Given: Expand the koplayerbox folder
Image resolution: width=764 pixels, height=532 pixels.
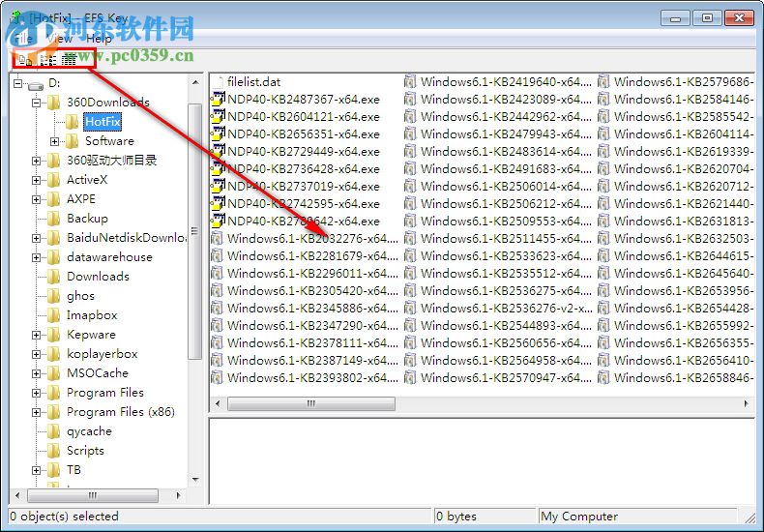Looking at the screenshot, I should click(x=36, y=354).
